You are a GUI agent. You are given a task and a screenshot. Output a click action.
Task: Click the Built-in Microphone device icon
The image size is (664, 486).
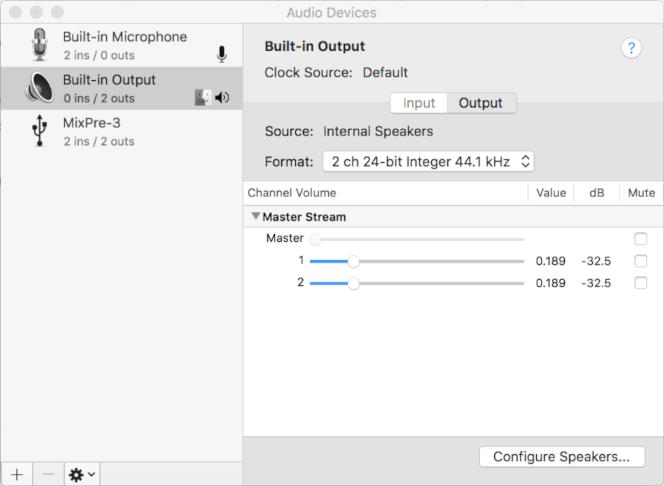click(x=39, y=45)
